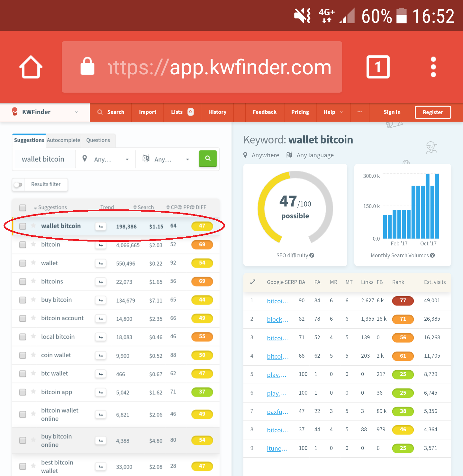Check the select-all suggestions checkbox
The height and width of the screenshot is (476, 463).
[x=23, y=207]
